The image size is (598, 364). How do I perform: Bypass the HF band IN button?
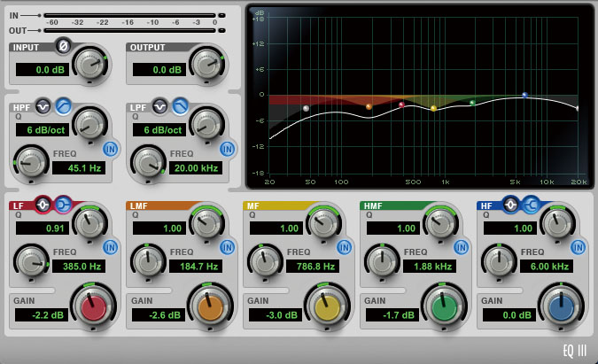579,248
